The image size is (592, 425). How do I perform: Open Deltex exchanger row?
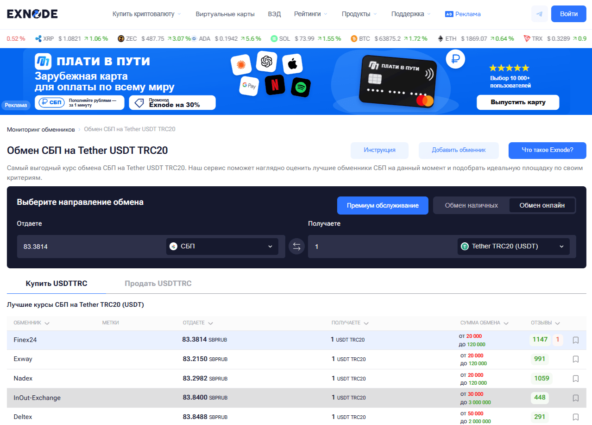(x=296, y=417)
